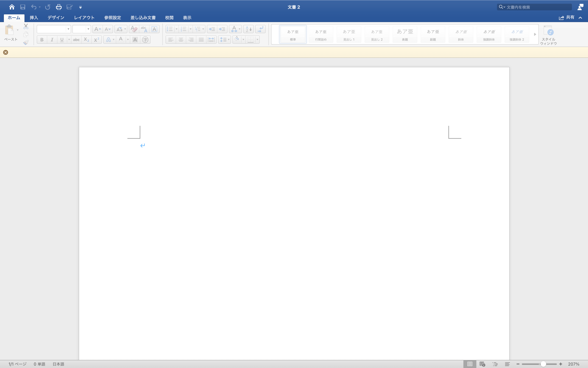The height and width of the screenshot is (368, 588).
Task: Toggle strikethrough formatting
Action: [76, 40]
